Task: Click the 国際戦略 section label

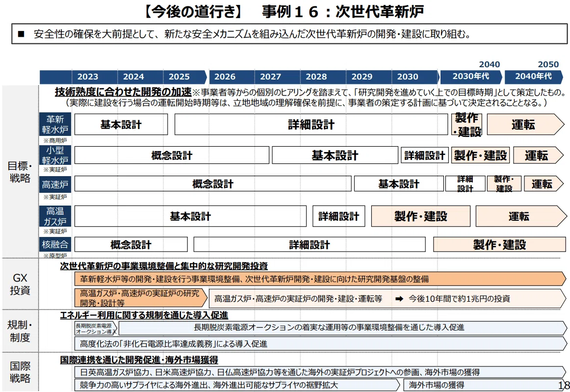Action: pyautogui.click(x=20, y=371)
